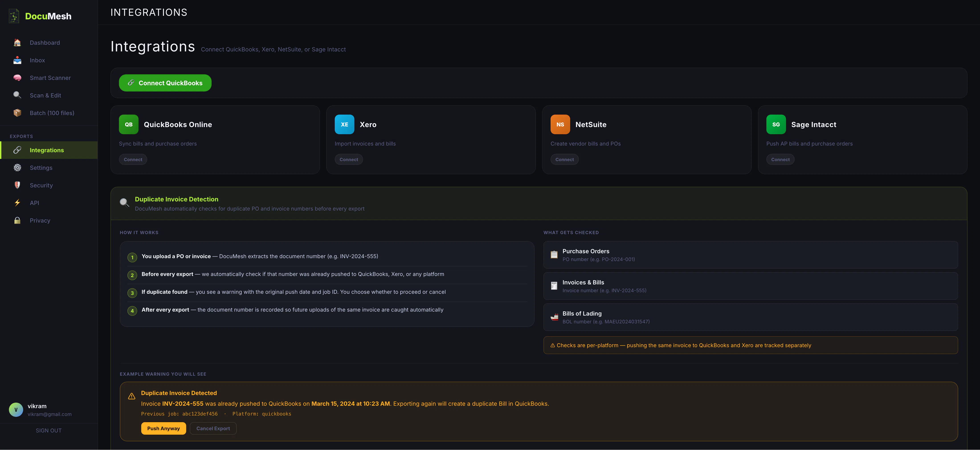The height and width of the screenshot is (450, 980).
Task: Click the Dashboard house icon
Action: [17, 43]
